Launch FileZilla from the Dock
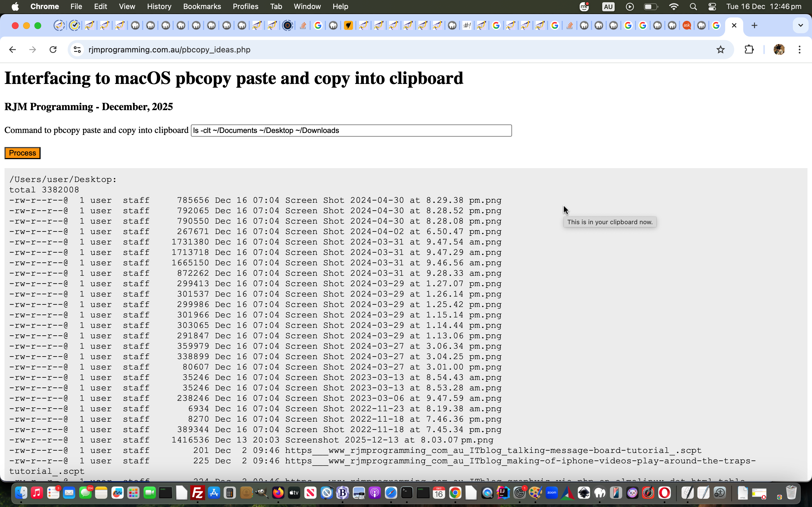 point(198,493)
